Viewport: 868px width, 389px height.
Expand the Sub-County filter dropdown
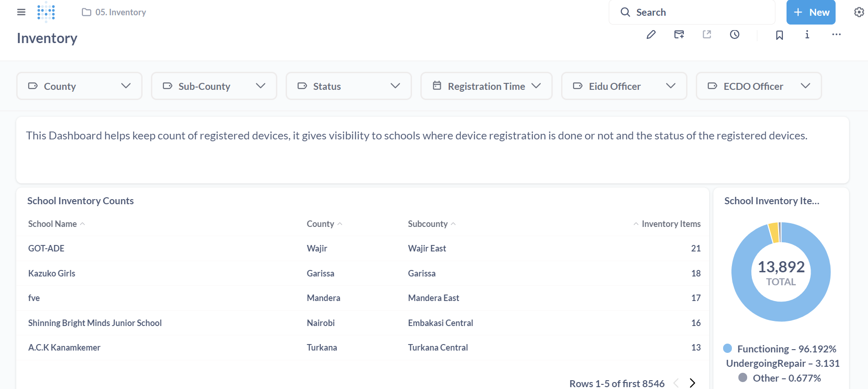pyautogui.click(x=214, y=86)
